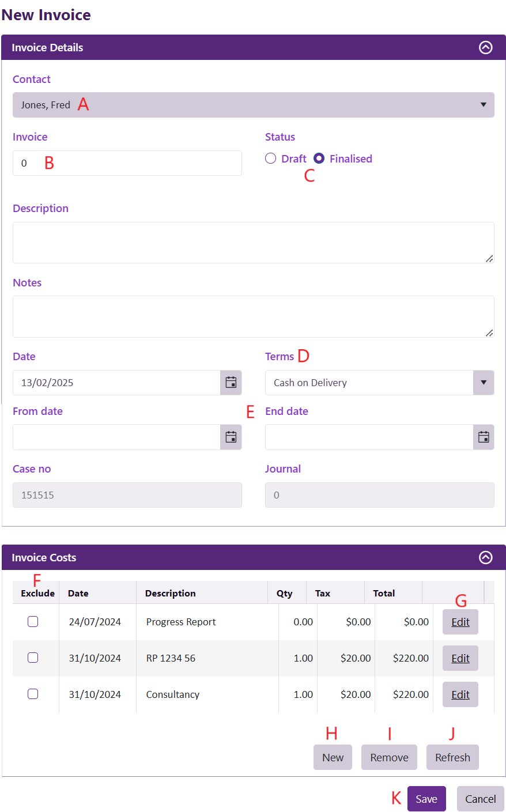The image size is (506, 812).
Task: Edit the Consultancy cost line
Action: click(460, 694)
